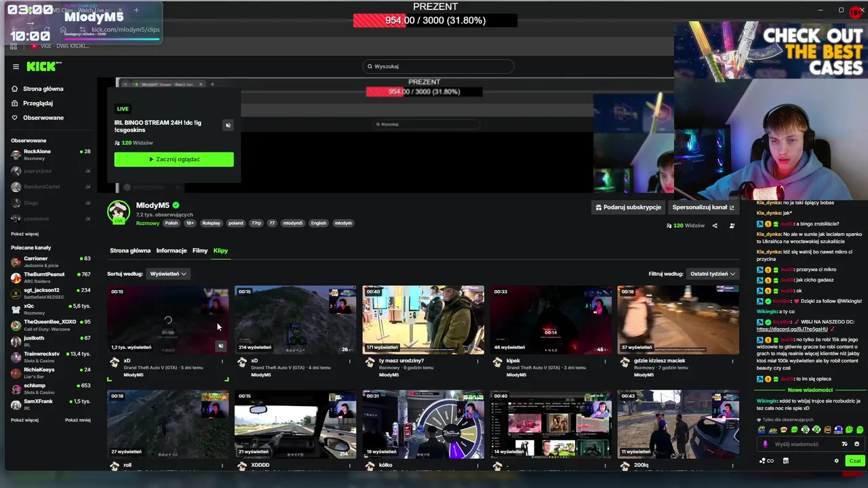This screenshot has width=868, height=488.
Task: Open three-dot menu on 'ty masz urodziny?' clip
Action: pos(477,361)
